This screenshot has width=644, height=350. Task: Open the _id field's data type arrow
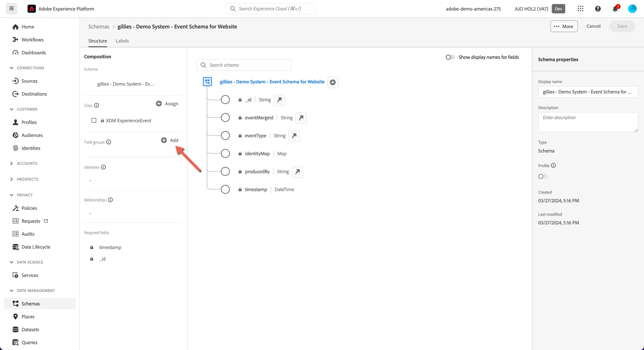pos(280,100)
